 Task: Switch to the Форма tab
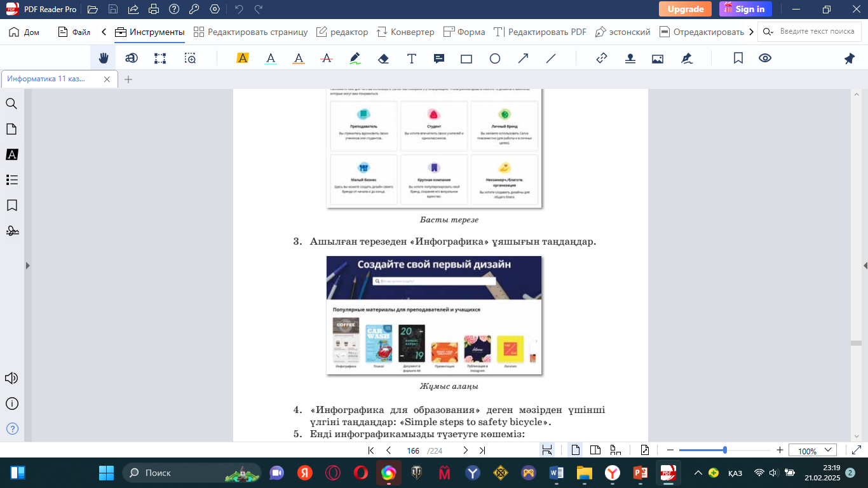[465, 32]
